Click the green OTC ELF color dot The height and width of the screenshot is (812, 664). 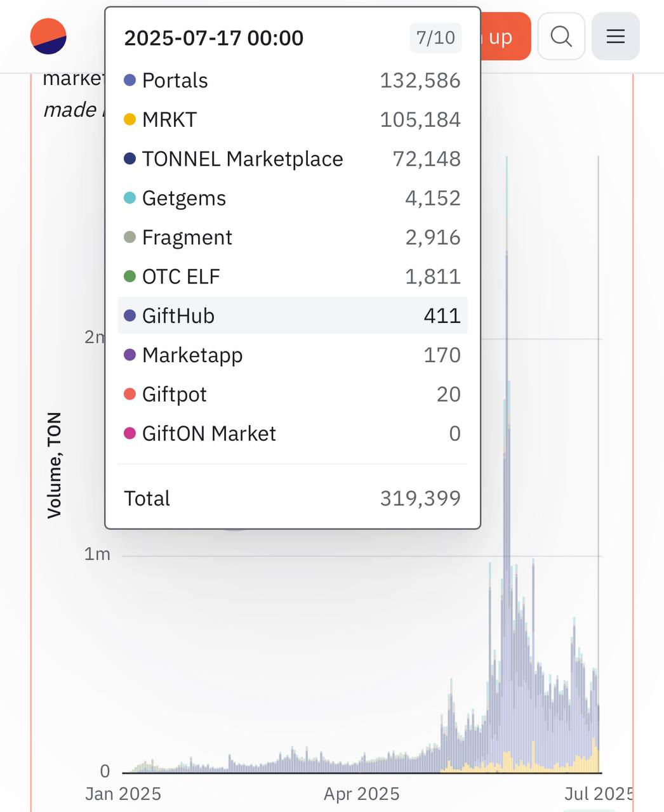129,277
